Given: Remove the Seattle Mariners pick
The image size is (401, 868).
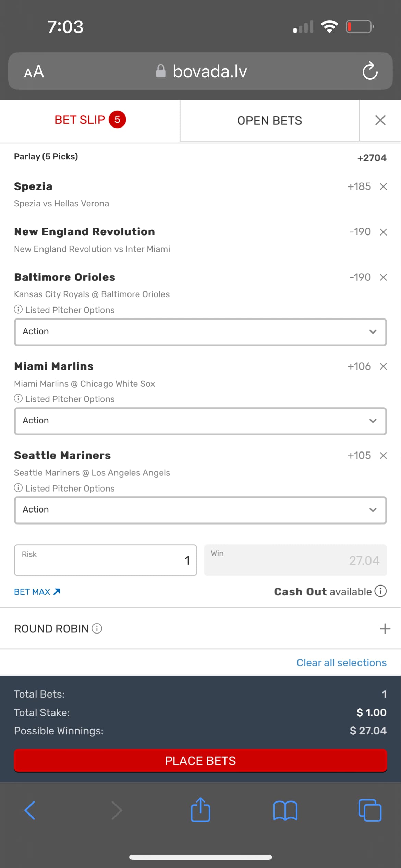Looking at the screenshot, I should tap(383, 456).
